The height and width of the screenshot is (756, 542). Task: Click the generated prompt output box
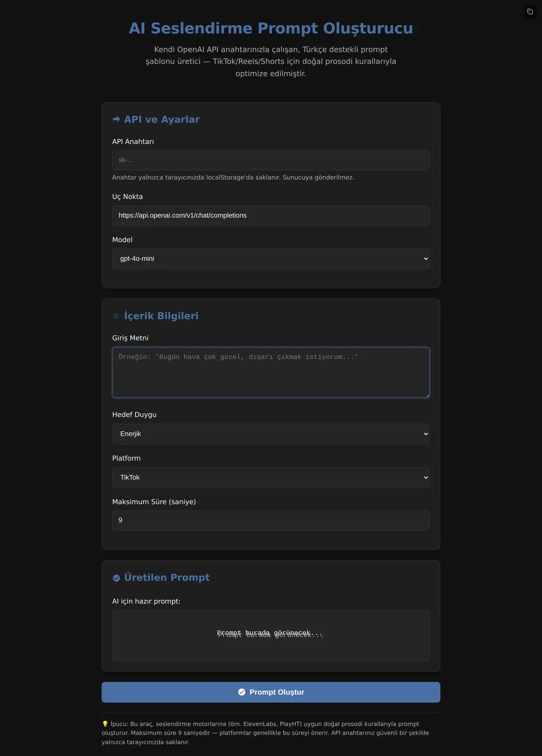click(x=271, y=636)
